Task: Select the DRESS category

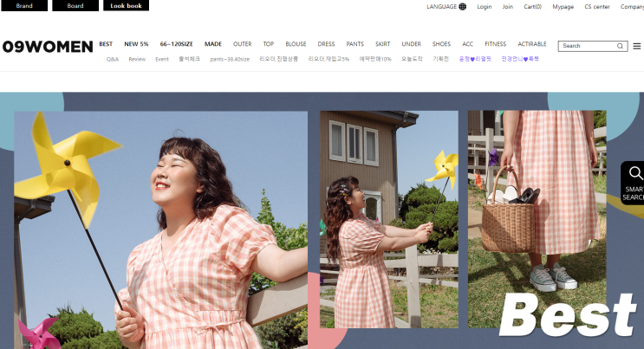Action: click(x=326, y=44)
